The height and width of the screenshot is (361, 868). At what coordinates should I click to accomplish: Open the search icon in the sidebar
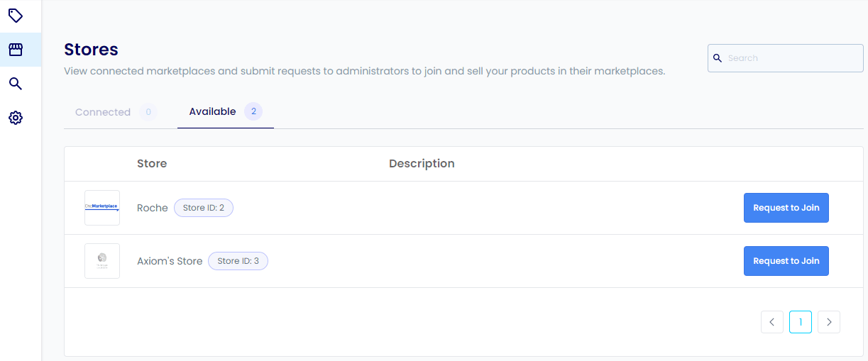pos(15,84)
